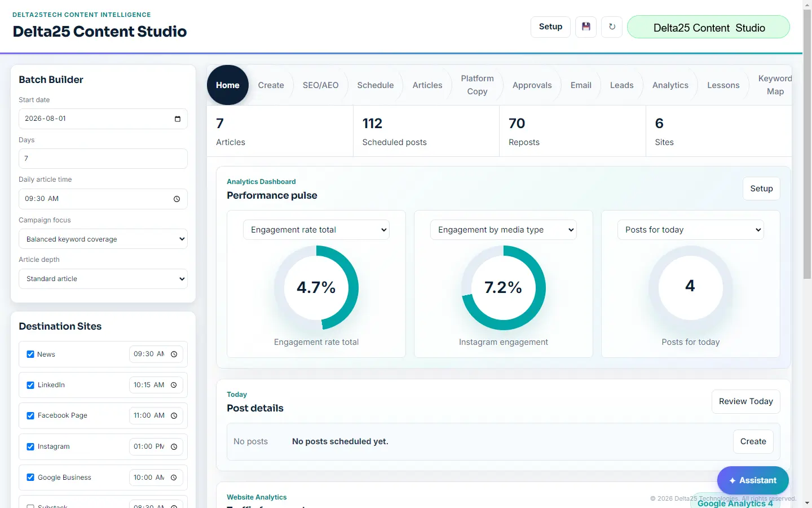Go to the Schedule tab
The image size is (812, 508).
[376, 85]
